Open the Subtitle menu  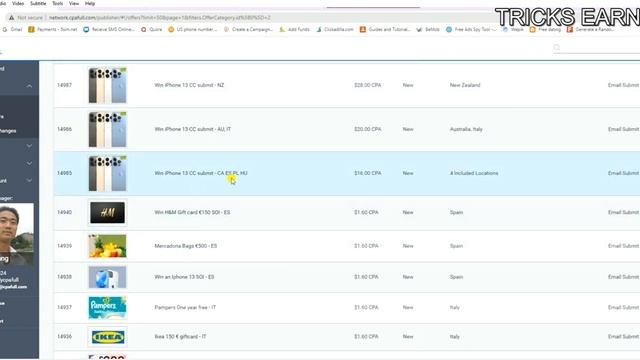pos(38,3)
